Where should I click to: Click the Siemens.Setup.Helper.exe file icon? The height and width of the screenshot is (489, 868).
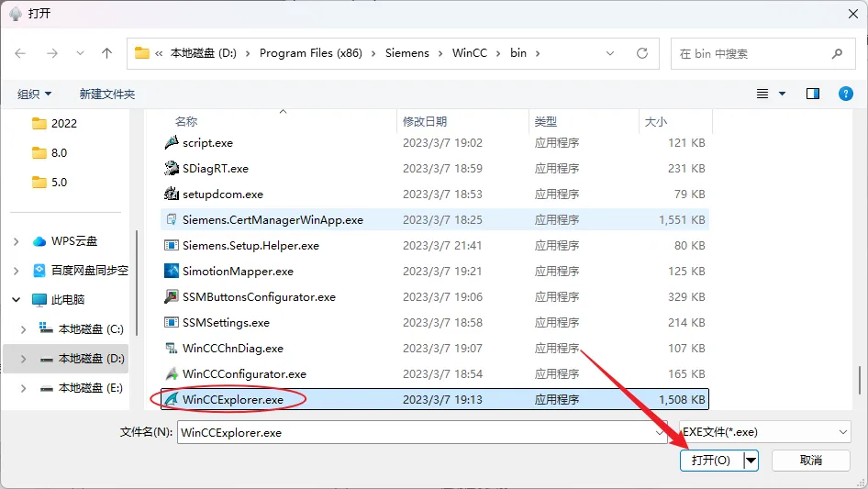(x=172, y=245)
